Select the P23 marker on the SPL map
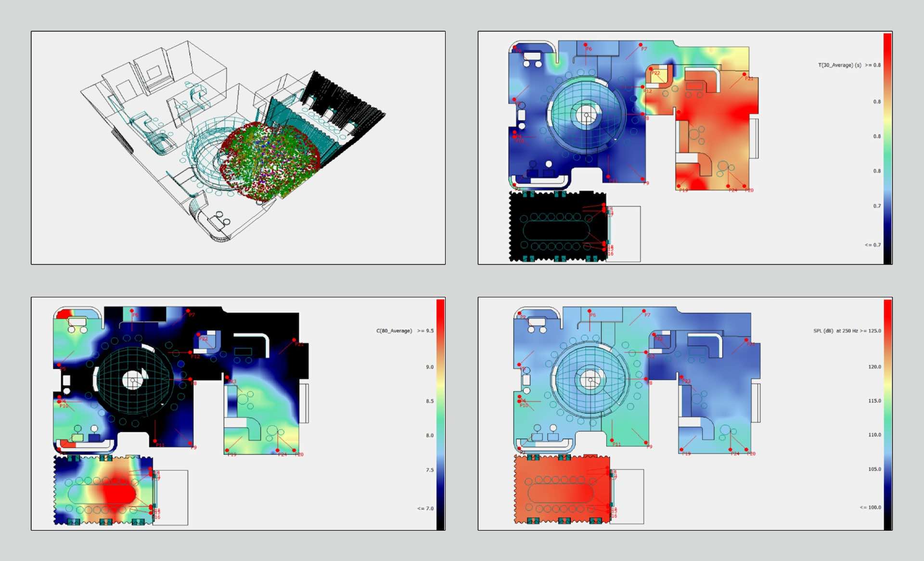924x561 pixels. tap(681, 377)
